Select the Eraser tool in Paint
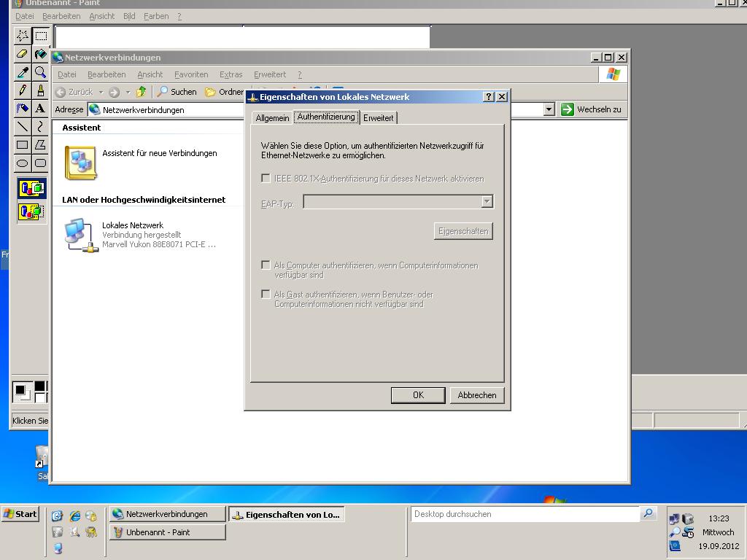The width and height of the screenshot is (747, 560). click(x=23, y=54)
